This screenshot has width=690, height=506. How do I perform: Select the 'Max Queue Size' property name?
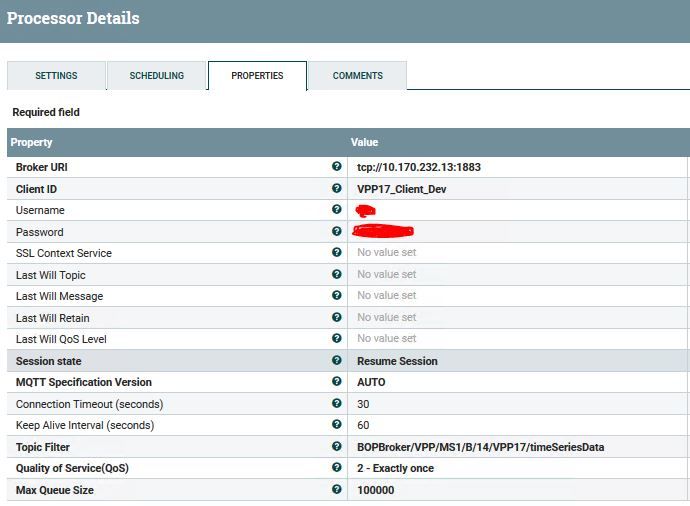click(55, 490)
